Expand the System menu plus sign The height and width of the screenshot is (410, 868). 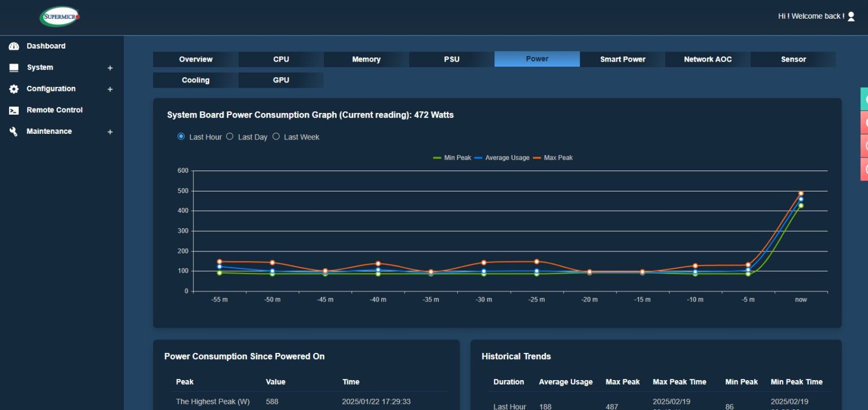[x=110, y=68]
